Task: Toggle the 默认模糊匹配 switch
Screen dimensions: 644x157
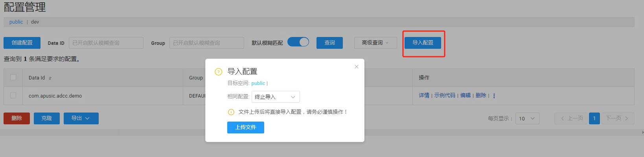Action: pyautogui.click(x=298, y=42)
